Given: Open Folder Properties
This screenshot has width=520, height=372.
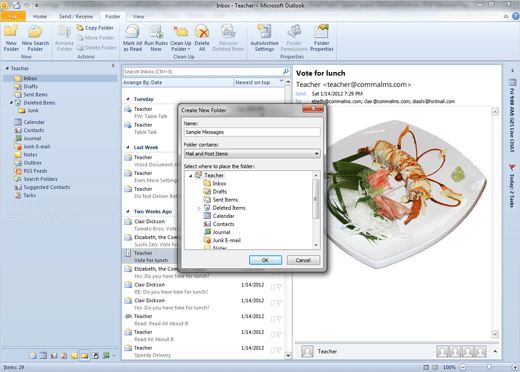Looking at the screenshot, I should coord(322,38).
